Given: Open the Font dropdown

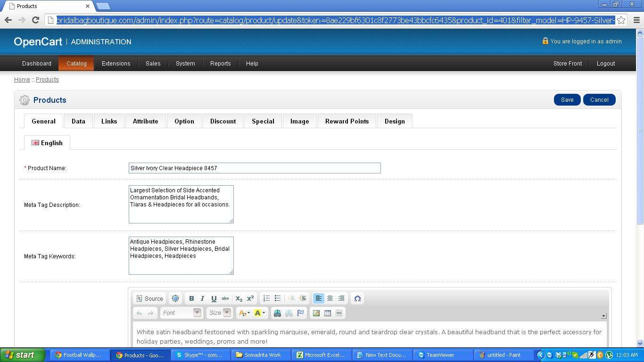Looking at the screenshot, I should (x=182, y=313).
